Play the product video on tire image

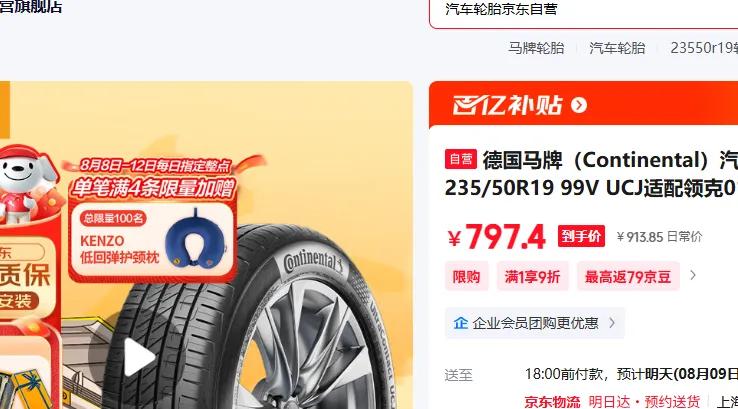pos(139,357)
